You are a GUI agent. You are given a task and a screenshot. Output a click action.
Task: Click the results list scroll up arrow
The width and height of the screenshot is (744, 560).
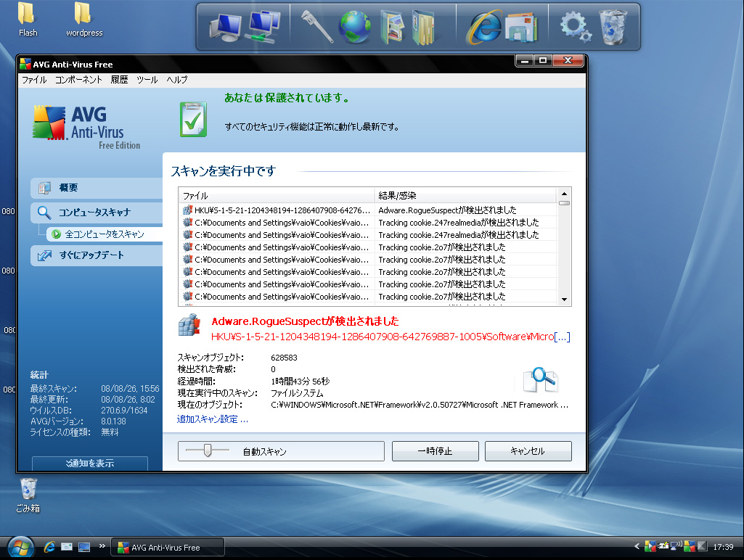(x=564, y=194)
